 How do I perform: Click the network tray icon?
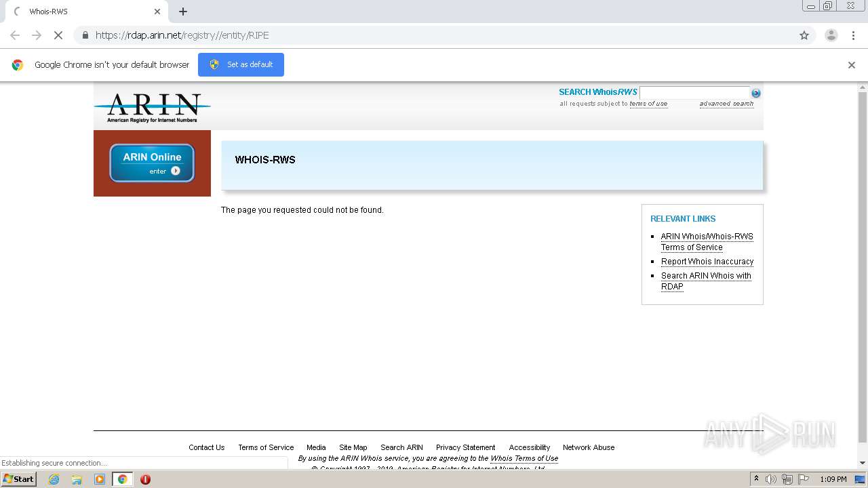click(x=787, y=479)
